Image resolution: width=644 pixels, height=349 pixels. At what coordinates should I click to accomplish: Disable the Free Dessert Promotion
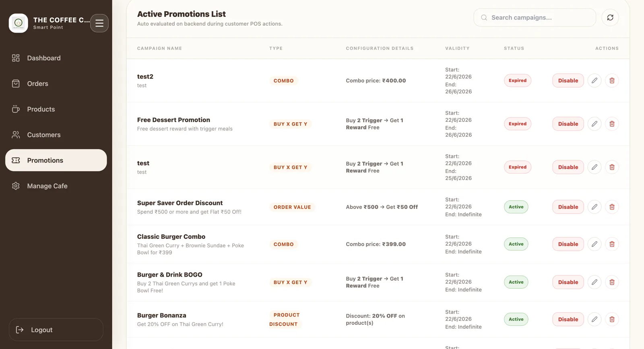pyautogui.click(x=568, y=124)
